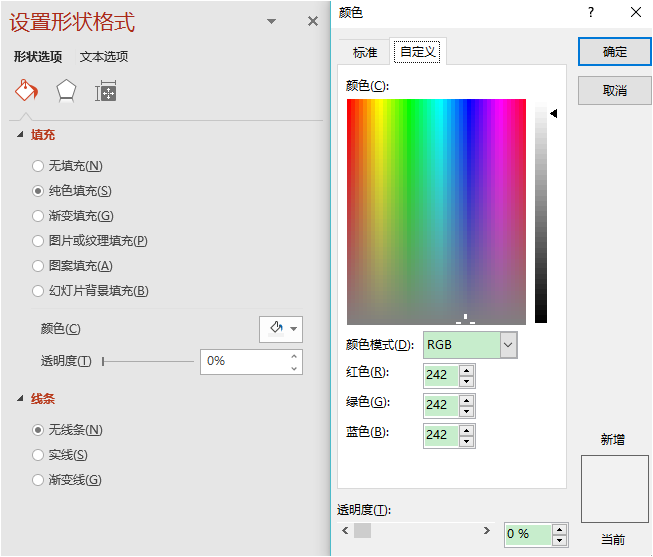This screenshot has width=653, height=557.
Task: Click the fill color paint bucket button
Action: [275, 329]
